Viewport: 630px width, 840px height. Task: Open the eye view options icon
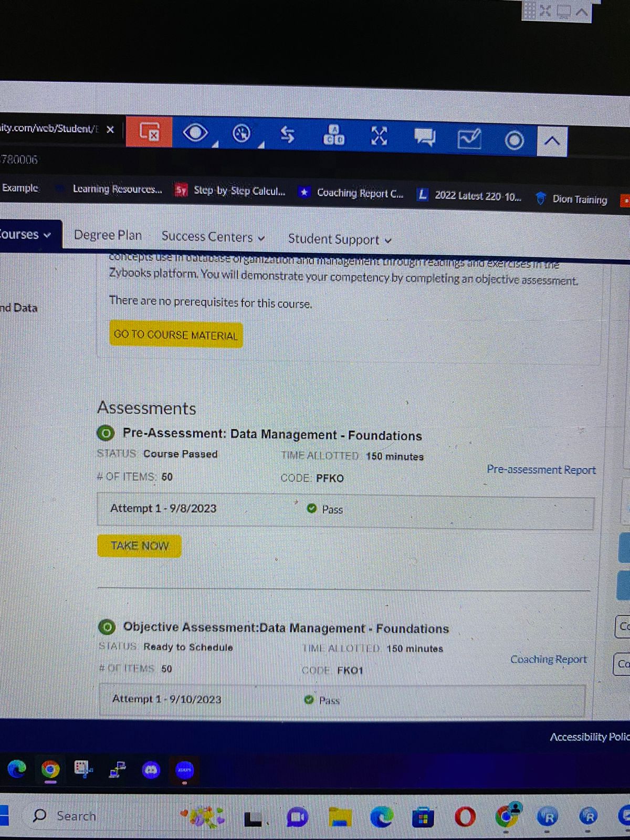pos(195,133)
